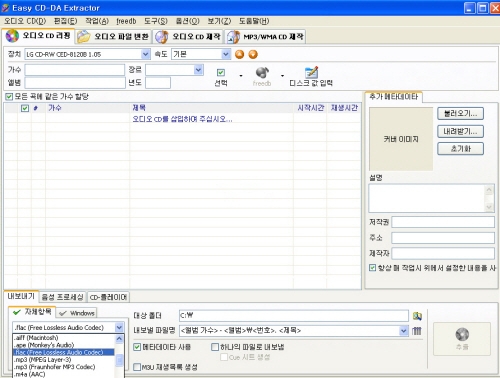Toggle 메타데이타 사용 checkbox
The height and width of the screenshot is (378, 500).
pos(137,347)
